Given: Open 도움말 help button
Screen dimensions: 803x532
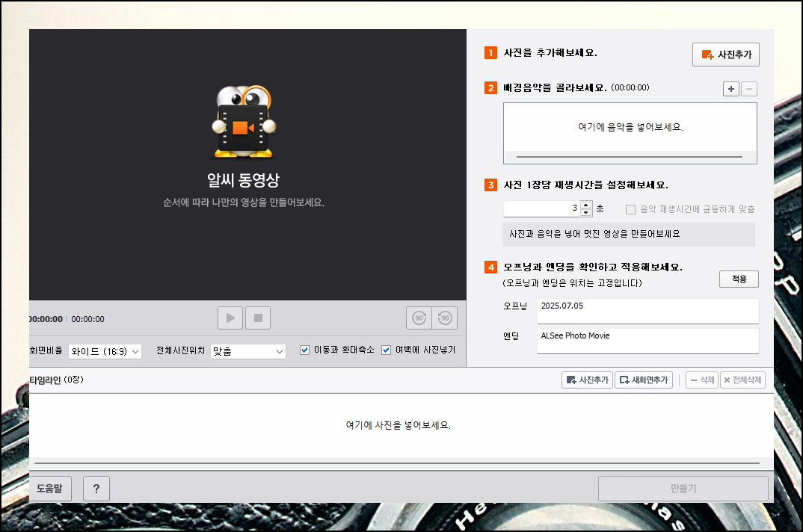Looking at the screenshot, I should coord(49,489).
